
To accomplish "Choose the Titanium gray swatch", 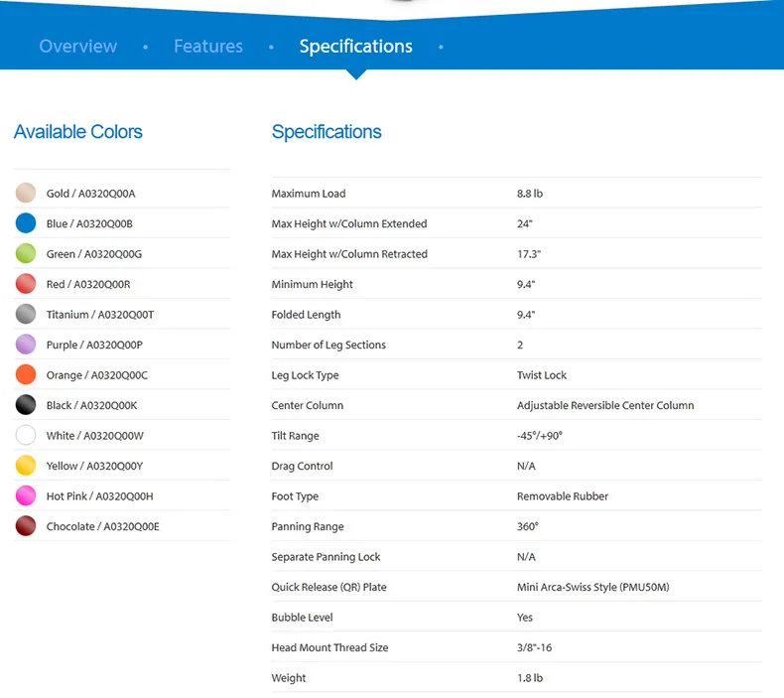I will [26, 314].
